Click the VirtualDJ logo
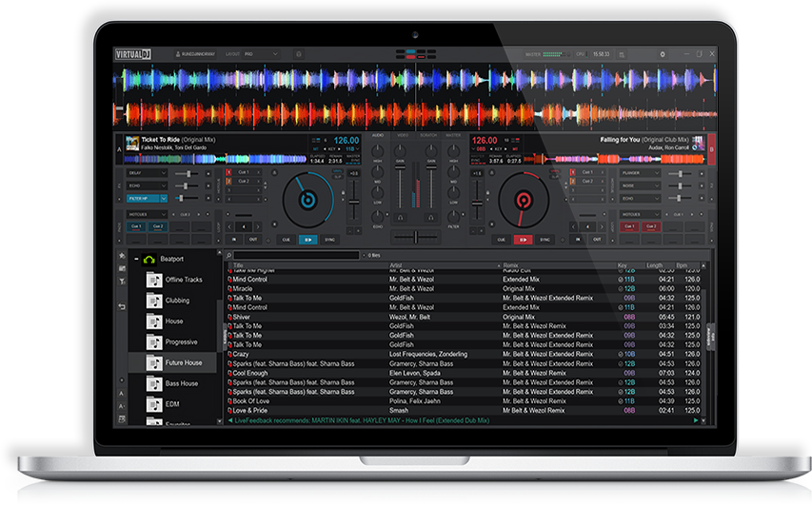 tap(133, 54)
